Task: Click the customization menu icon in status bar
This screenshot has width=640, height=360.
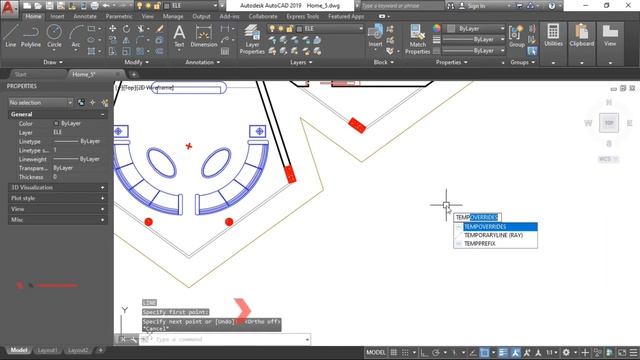Action: pyautogui.click(x=633, y=352)
